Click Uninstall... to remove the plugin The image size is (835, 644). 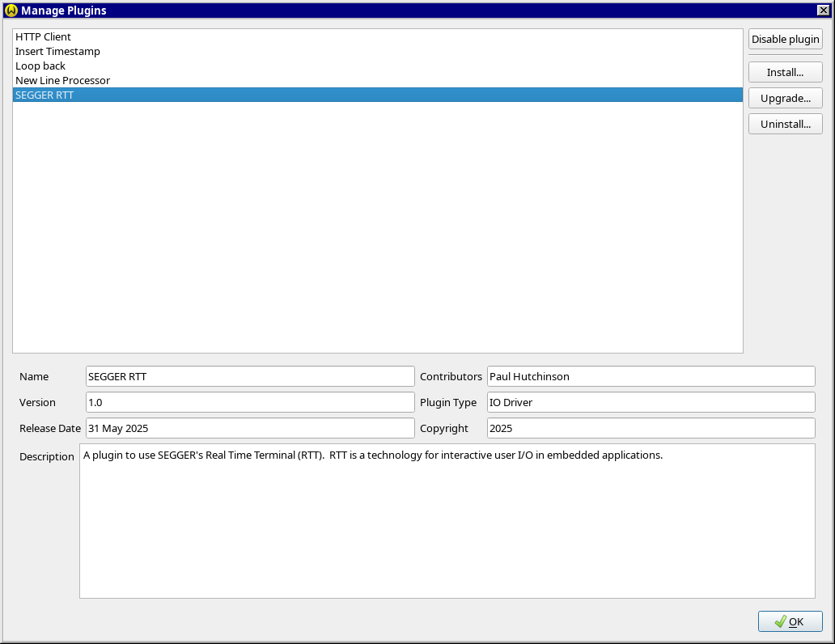[785, 125]
